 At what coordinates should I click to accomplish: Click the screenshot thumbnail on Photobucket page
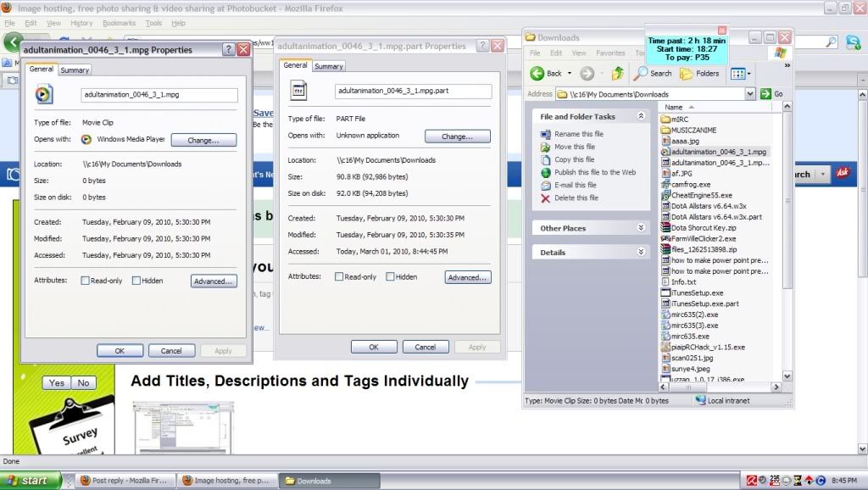pos(184,427)
